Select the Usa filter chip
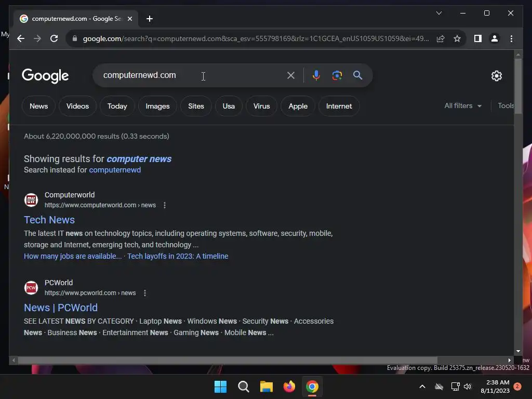The width and height of the screenshot is (532, 399). click(x=229, y=106)
